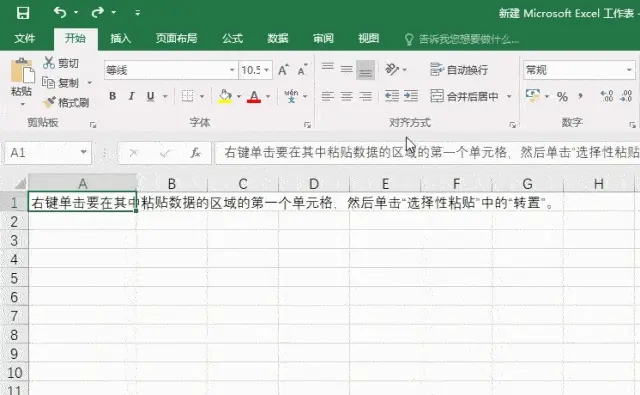Image resolution: width=640 pixels, height=395 pixels.
Task: Click the 粘贴 paste clipboard icon
Action: tap(22, 71)
